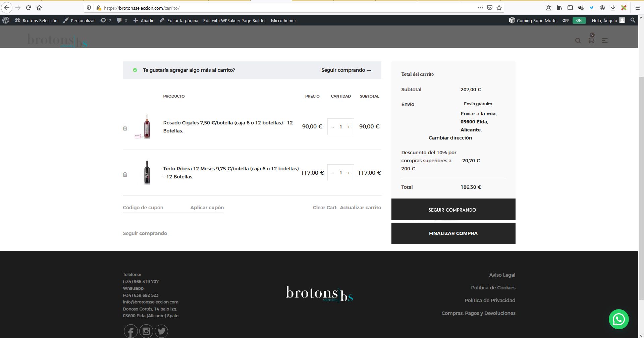Image resolution: width=644 pixels, height=338 pixels.
Task: Increase quantity of Tinto Ribera
Action: coord(349,173)
